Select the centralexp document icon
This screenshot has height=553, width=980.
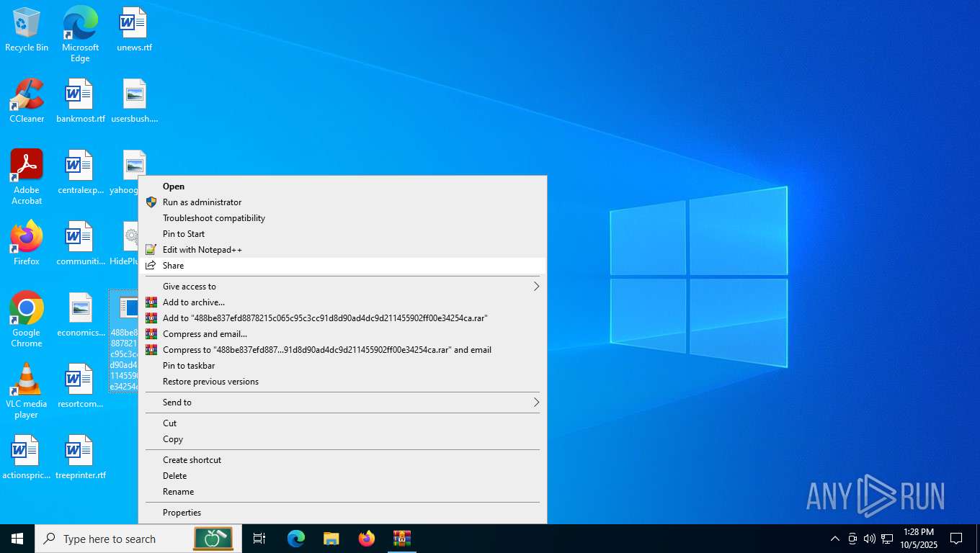point(80,172)
